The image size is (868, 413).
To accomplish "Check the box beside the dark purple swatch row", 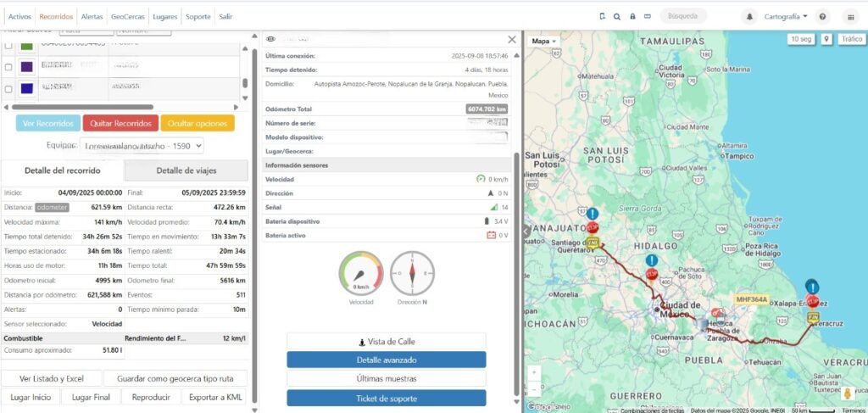I will [9, 66].
